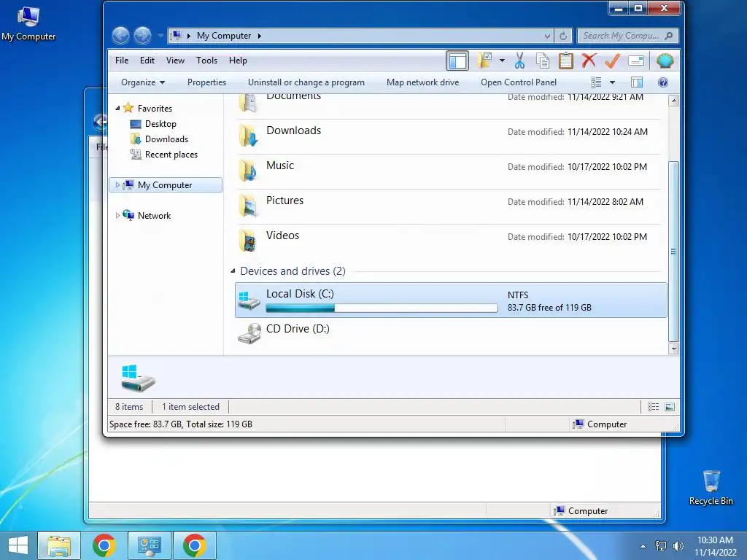Switch to large icons view using status bar icon
747x560 pixels.
[x=670, y=407]
